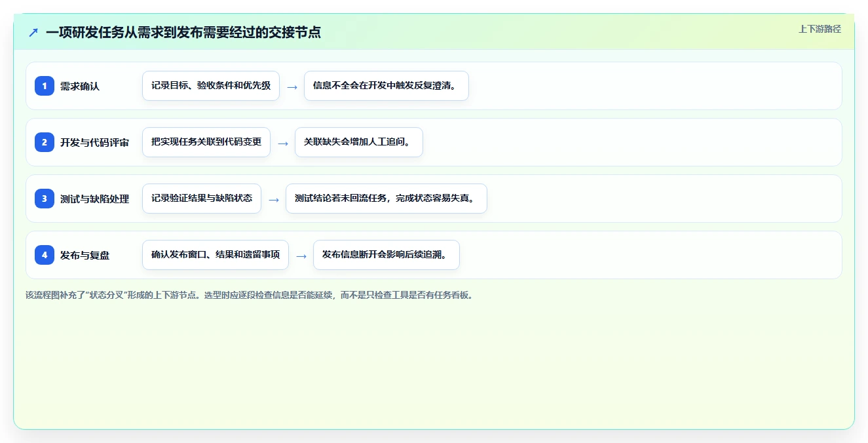Select the step number 3 badge

click(45, 199)
